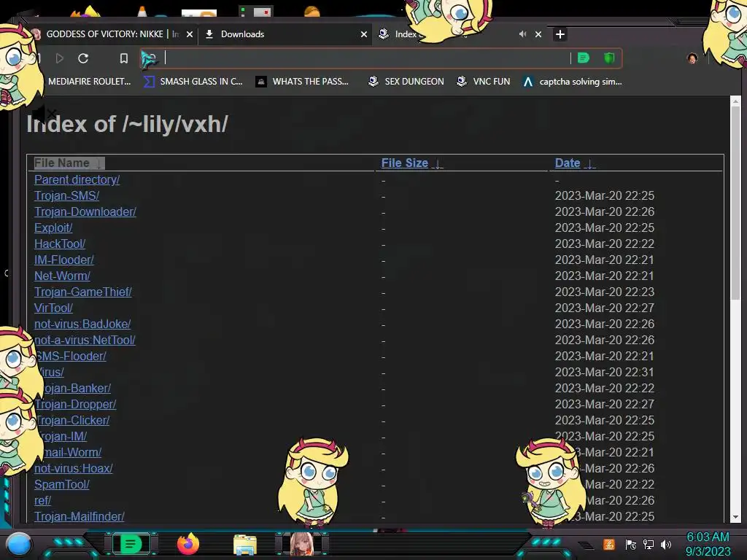This screenshot has width=747, height=560.
Task: Click the green chat icon in address bar
Action: [583, 58]
